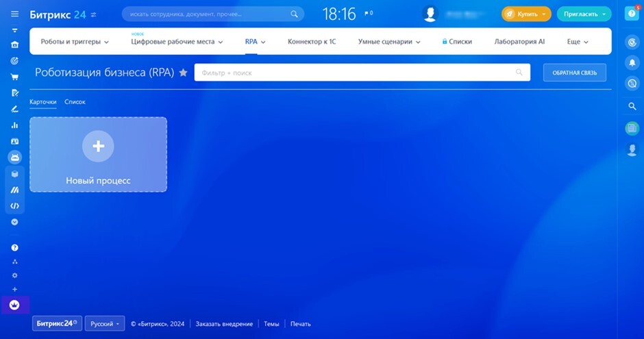Open the slanted stripes icon in sidebar
Viewport: 644px width, 339px height.
click(14, 190)
